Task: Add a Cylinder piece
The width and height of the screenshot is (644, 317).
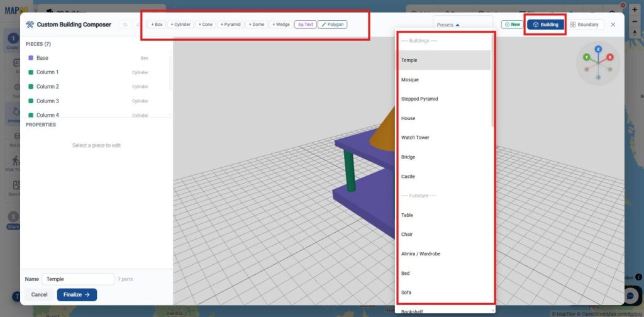Action: (x=180, y=25)
